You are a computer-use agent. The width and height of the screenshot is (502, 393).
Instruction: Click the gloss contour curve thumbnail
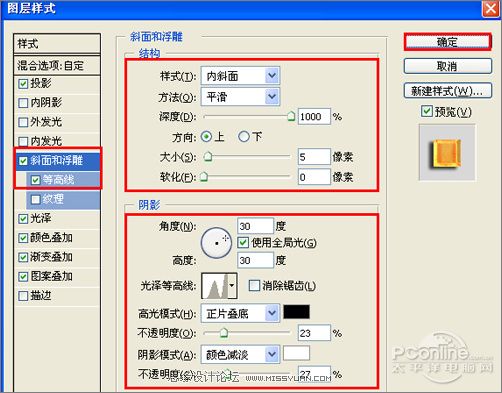click(215, 286)
